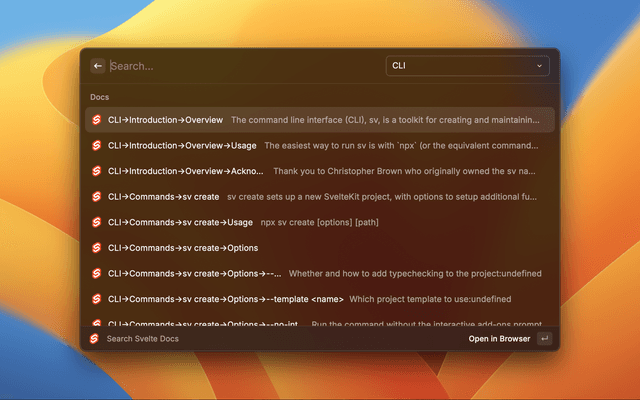Click Svelte icon on Introduction Overview Usage row
640x400 pixels.
coord(97,145)
